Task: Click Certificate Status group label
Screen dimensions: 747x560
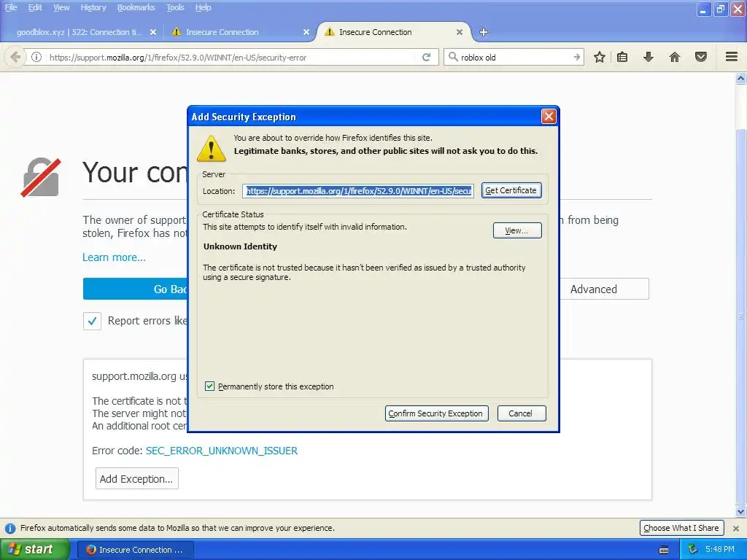Action: tap(233, 214)
